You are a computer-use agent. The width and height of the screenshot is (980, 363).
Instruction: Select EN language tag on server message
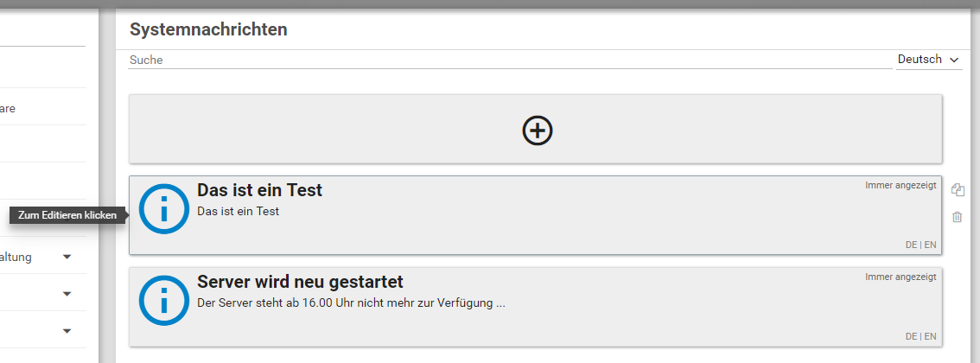click(930, 337)
